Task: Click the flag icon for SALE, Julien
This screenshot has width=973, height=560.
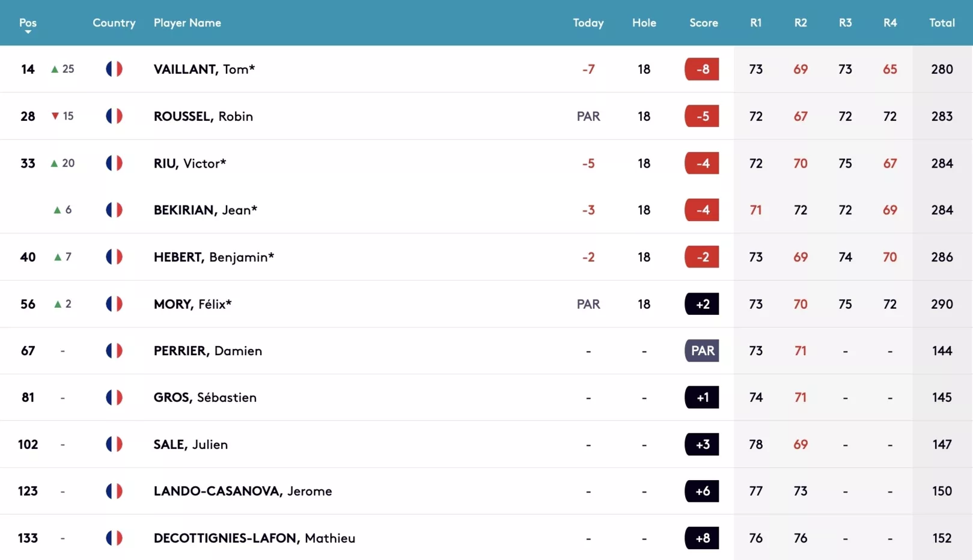Action: tap(114, 444)
